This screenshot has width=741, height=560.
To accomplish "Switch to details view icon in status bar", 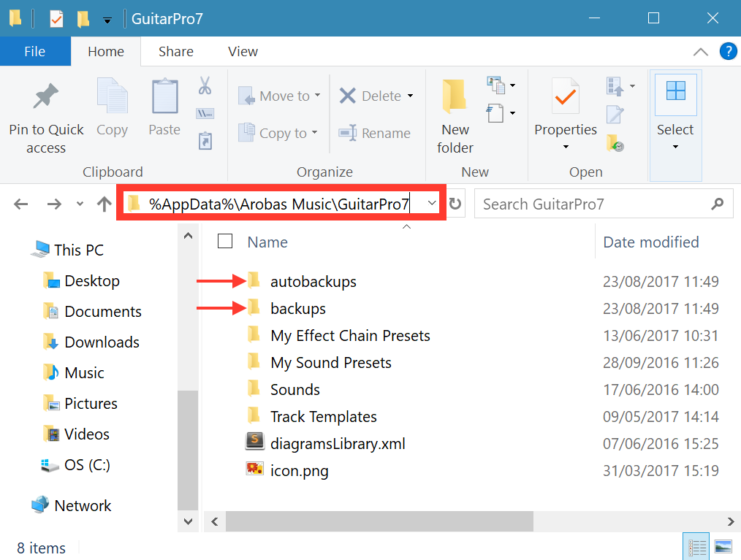I will (x=698, y=547).
